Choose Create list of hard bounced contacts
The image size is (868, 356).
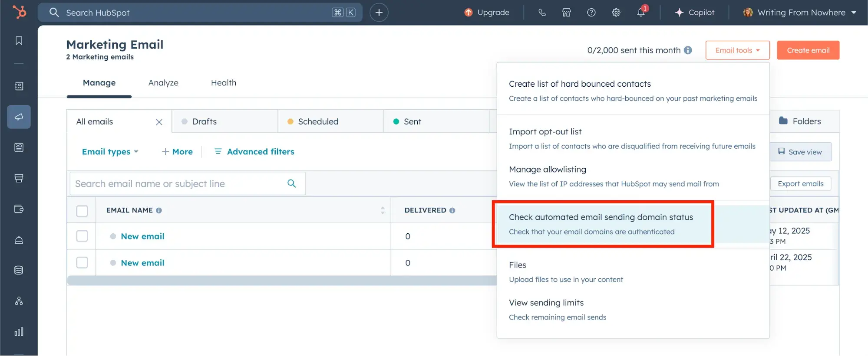[x=633, y=91]
